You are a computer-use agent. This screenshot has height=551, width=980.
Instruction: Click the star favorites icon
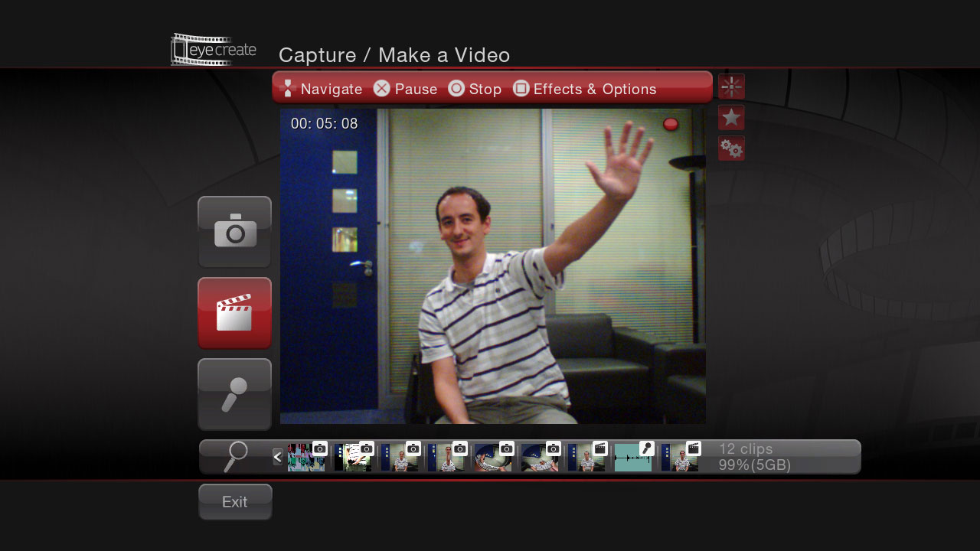tap(731, 118)
